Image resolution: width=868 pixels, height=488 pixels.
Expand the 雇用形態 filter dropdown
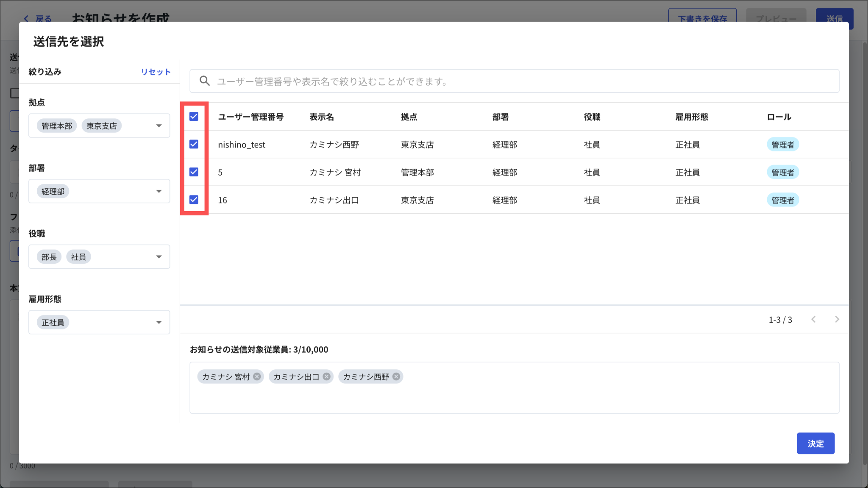click(x=159, y=322)
